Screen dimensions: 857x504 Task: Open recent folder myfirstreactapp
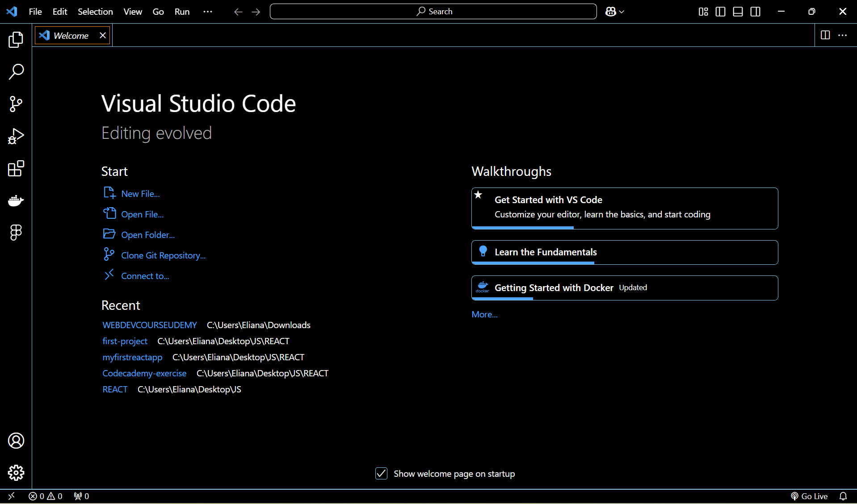pyautogui.click(x=132, y=357)
